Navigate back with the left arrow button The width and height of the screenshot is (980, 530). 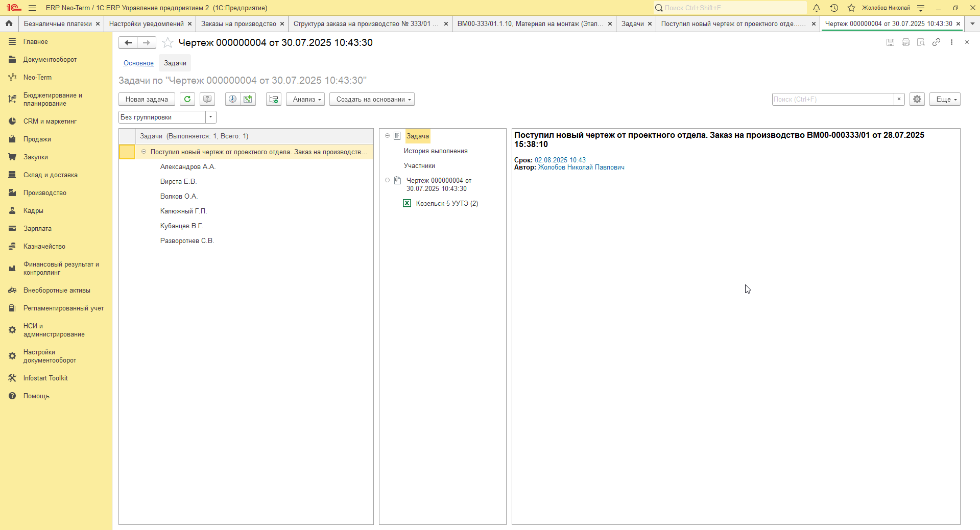(128, 43)
